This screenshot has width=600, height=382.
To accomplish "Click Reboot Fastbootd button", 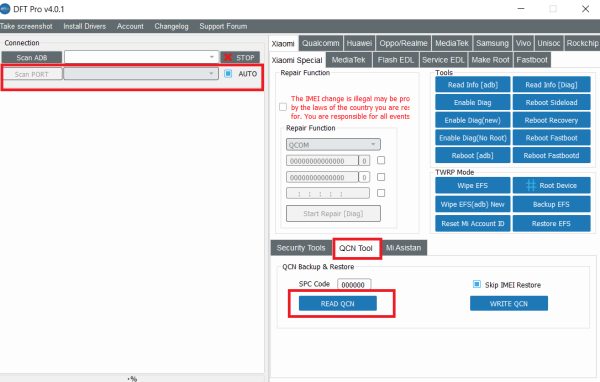I will [x=551, y=155].
